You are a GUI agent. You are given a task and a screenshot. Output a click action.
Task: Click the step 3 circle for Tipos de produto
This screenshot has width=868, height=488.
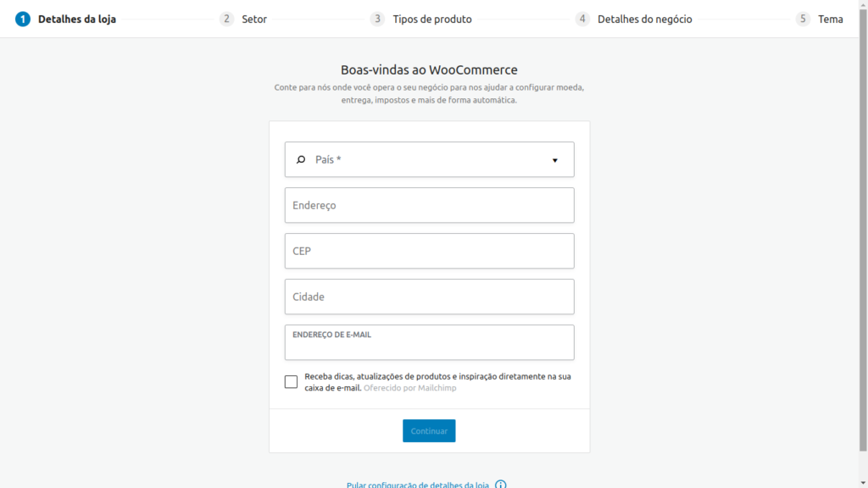pos(376,18)
